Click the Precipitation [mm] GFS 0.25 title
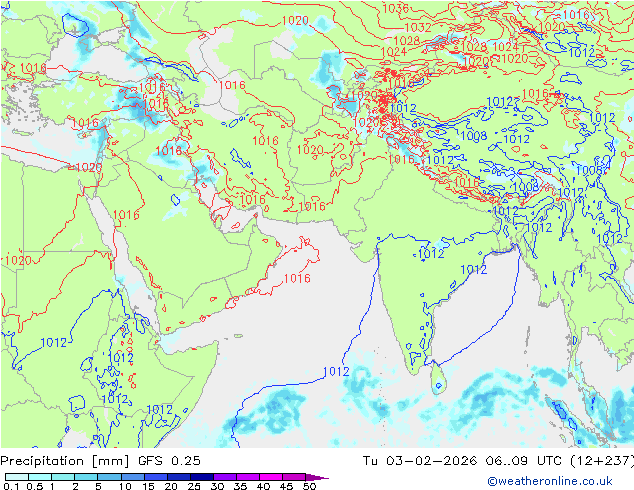 coord(100,461)
